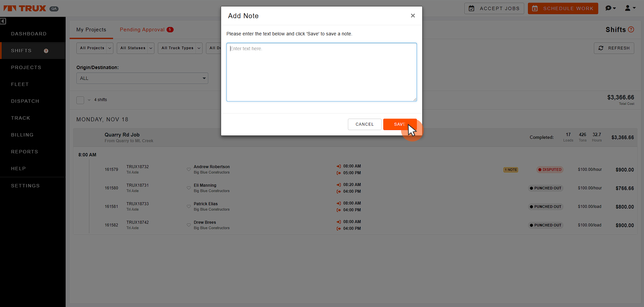Collapse the sidebar with the arrow icon
The width and height of the screenshot is (644, 307).
point(3,21)
